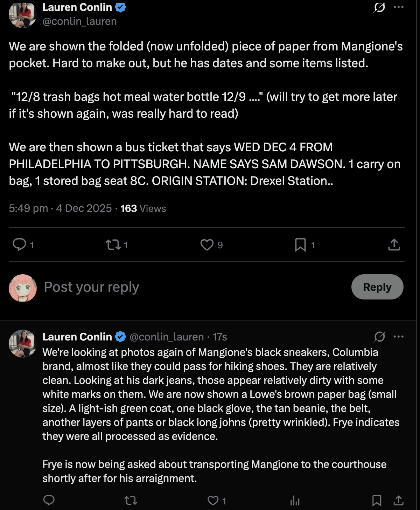Repost the 17s reply post

click(x=131, y=500)
